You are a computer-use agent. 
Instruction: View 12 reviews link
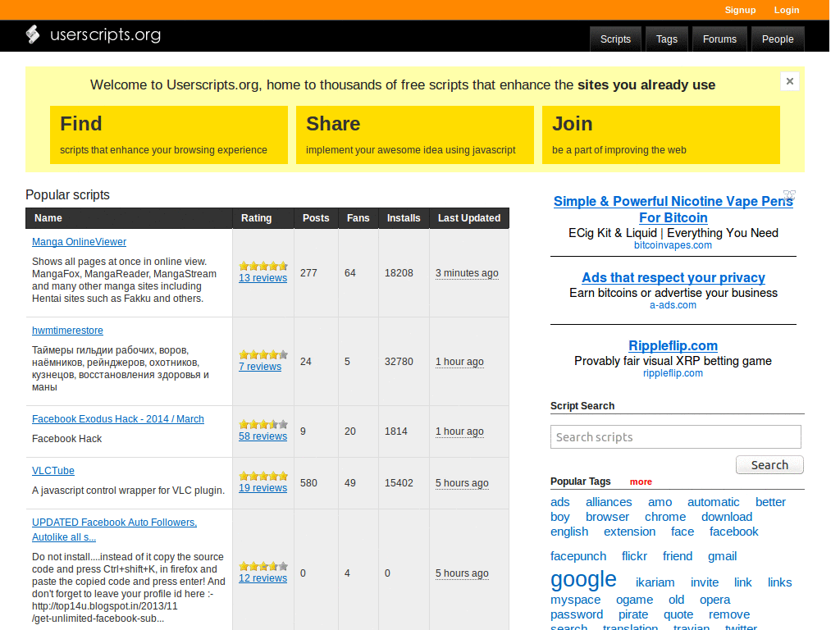[x=263, y=578]
